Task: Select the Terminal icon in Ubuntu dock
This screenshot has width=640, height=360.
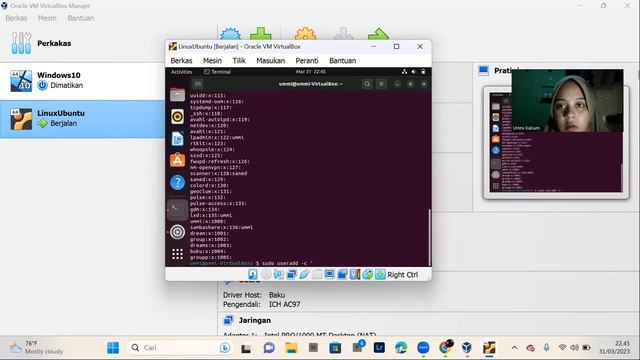Action: [177, 210]
